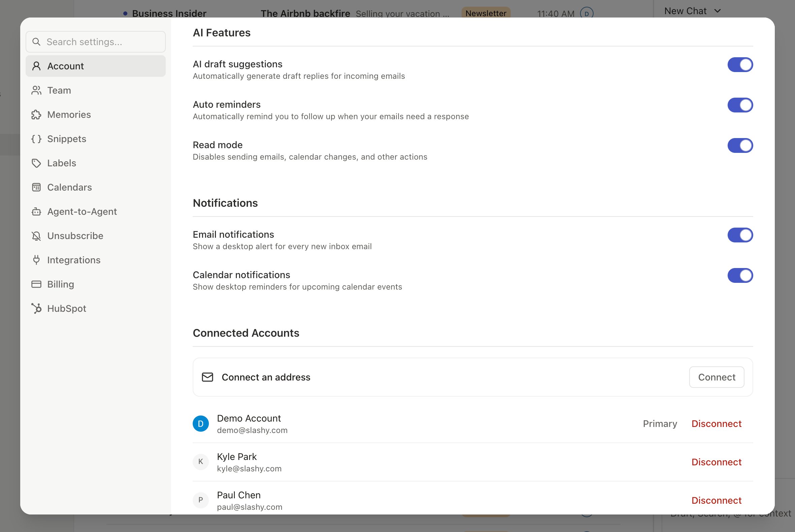This screenshot has height=532, width=795.
Task: Open the Labels tag icon
Action: [x=36, y=163]
